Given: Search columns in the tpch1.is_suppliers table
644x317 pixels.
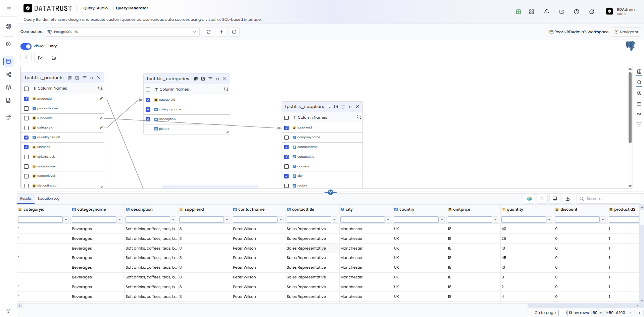Looking at the screenshot, I should click(359, 117).
